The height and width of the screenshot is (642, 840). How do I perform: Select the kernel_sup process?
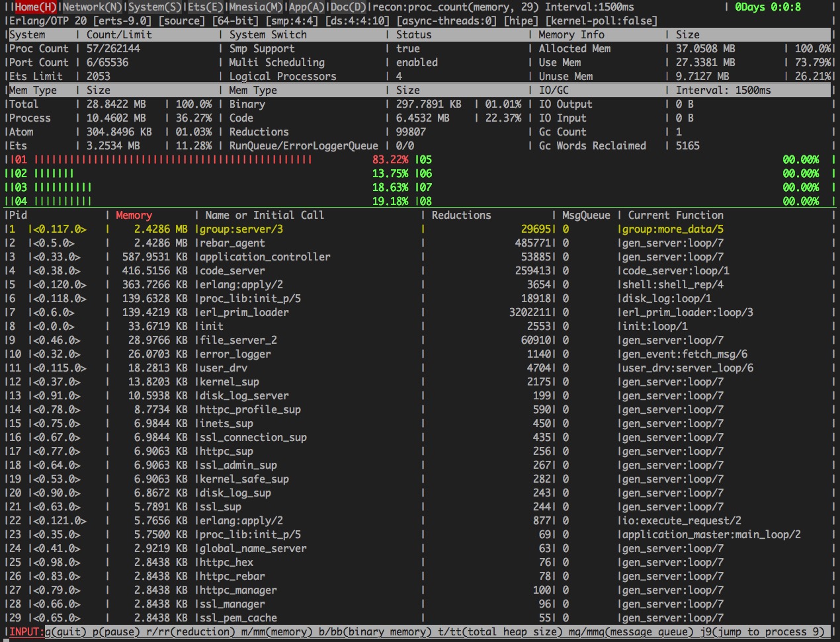[x=229, y=381]
